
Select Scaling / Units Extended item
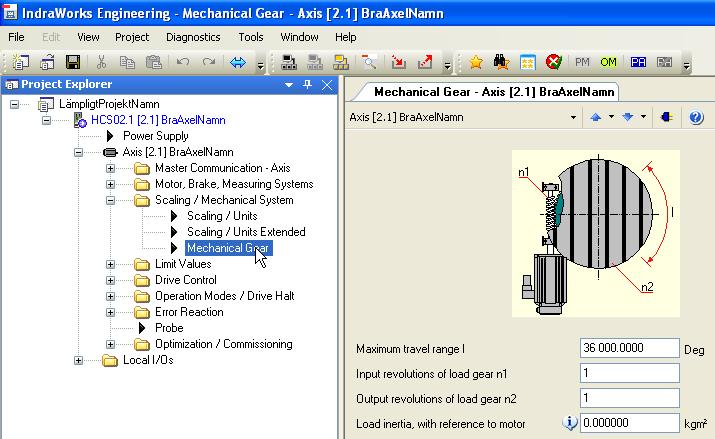point(246,232)
